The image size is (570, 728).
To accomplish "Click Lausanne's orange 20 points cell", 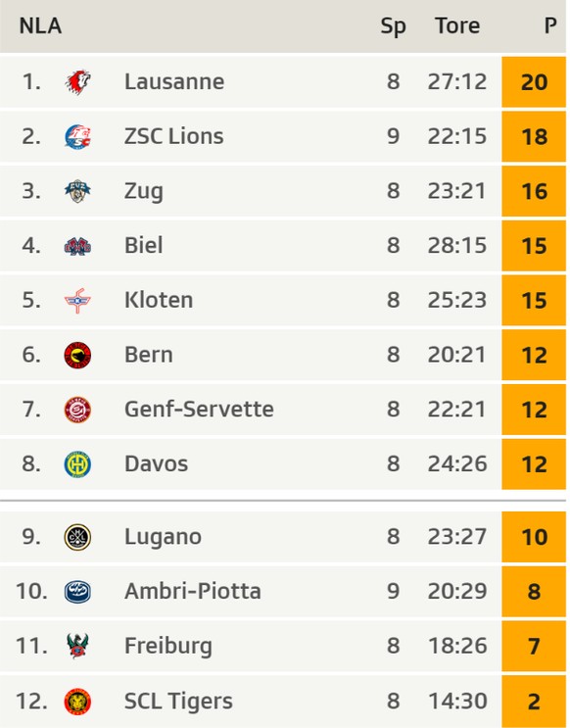I will click(x=534, y=82).
